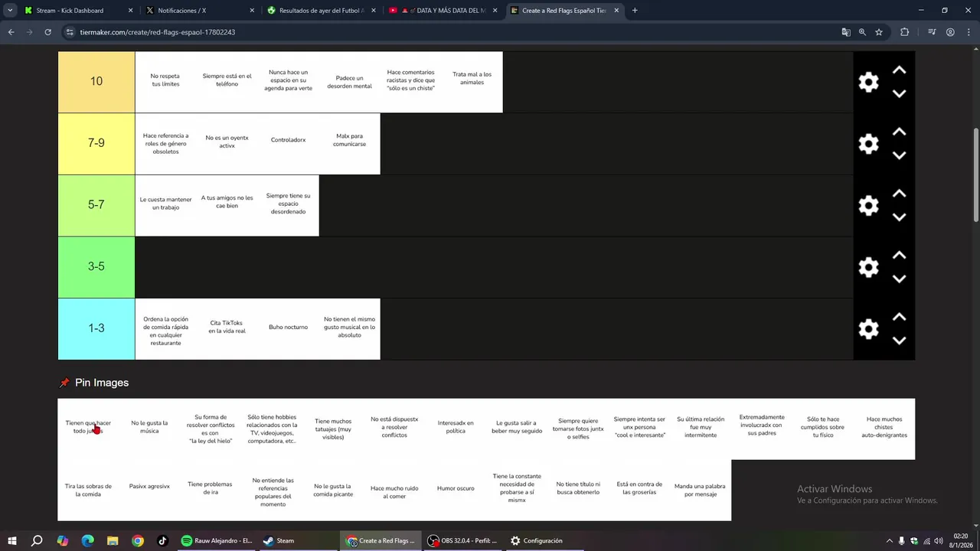
Task: Close the Create a Red Flags tab
Action: pos(616,11)
